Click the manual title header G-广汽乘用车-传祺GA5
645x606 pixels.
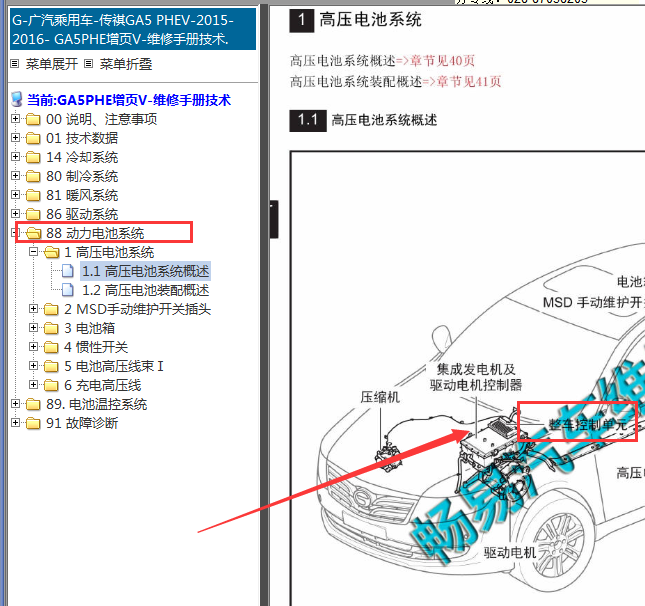pos(133,29)
